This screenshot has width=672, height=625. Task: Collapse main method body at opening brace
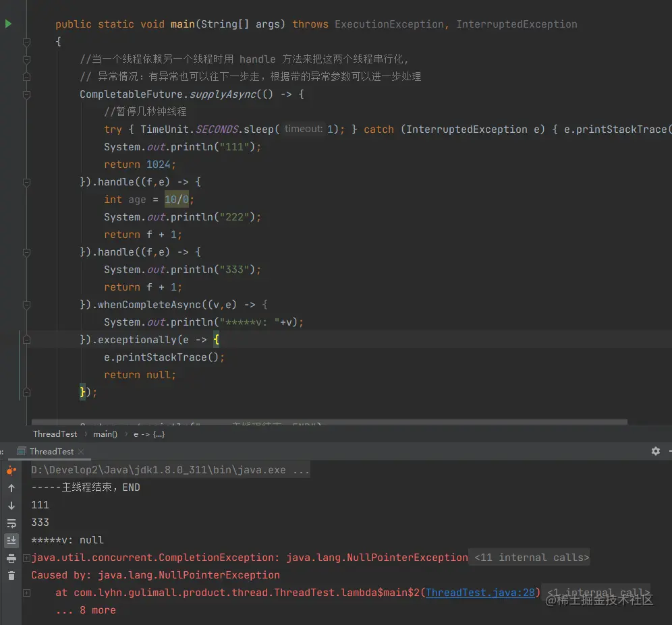[x=26, y=42]
